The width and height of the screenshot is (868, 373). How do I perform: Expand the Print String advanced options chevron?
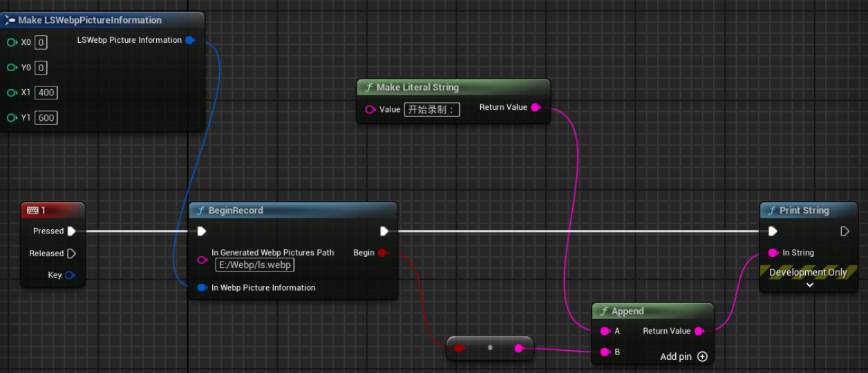pos(809,285)
